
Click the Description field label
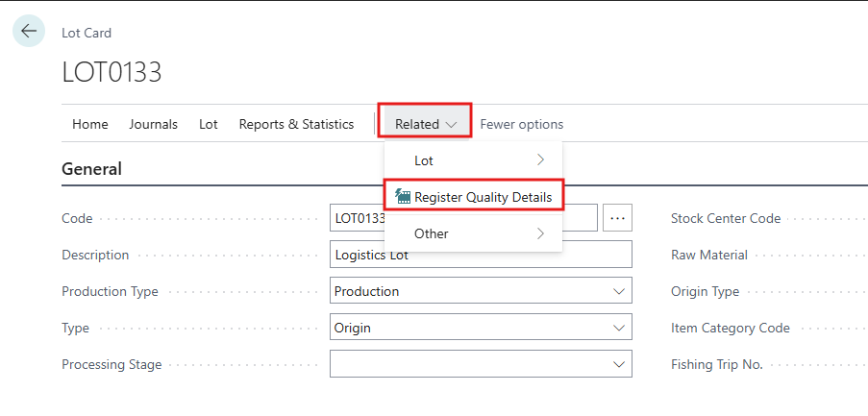(x=95, y=255)
